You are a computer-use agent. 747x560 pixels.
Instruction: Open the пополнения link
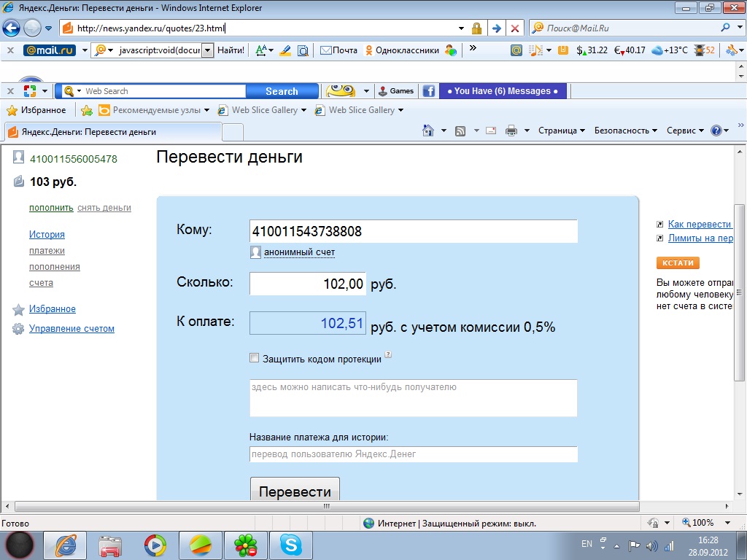click(x=54, y=267)
